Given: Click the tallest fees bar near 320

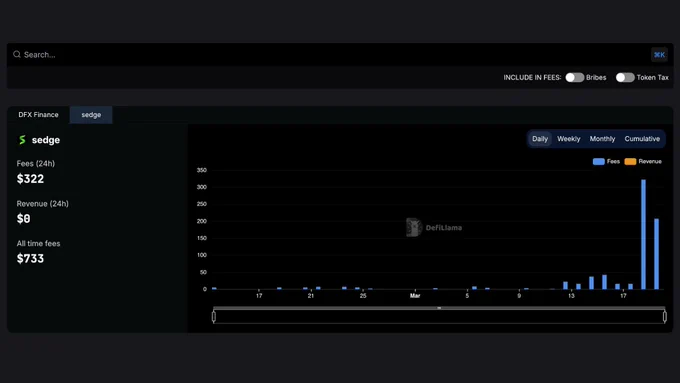Looking at the screenshot, I should coord(644,234).
